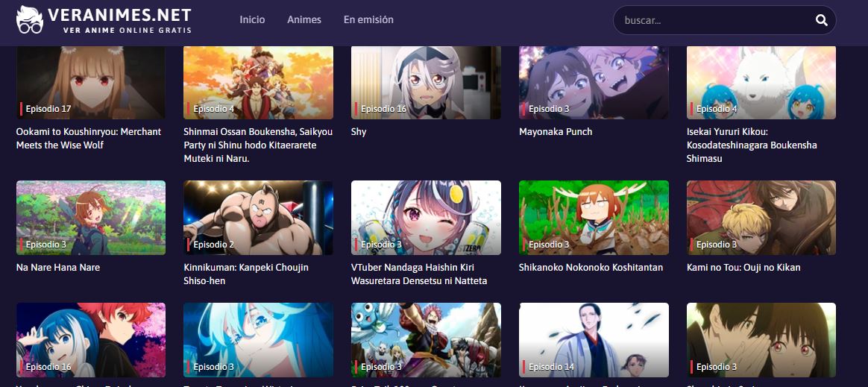
Task: Open the Inicio menu item
Action: click(x=252, y=19)
